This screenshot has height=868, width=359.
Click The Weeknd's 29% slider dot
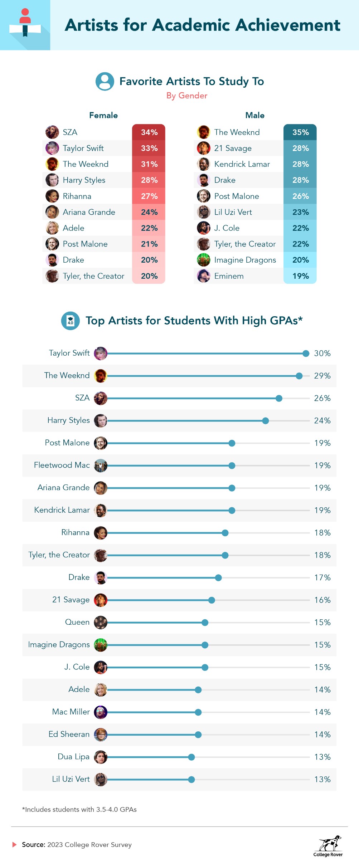pos(299,376)
